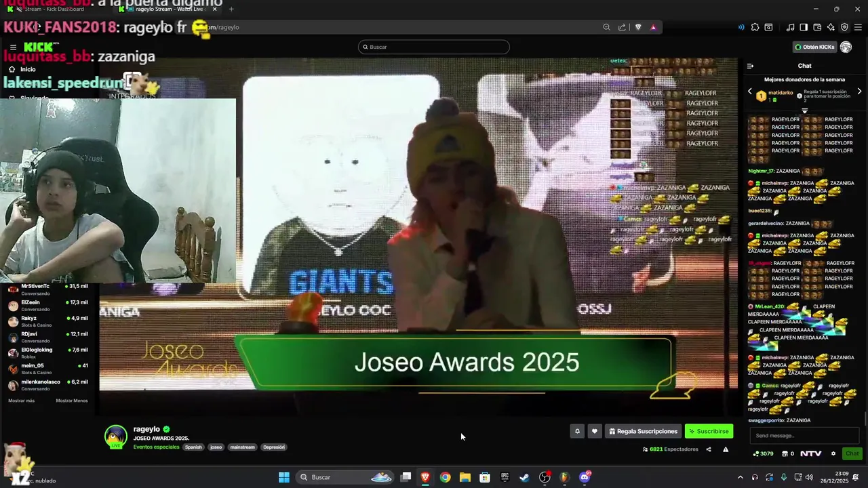Click the blue audio playing indicator icon
Image resolution: width=868 pixels, height=488 pixels.
741,27
